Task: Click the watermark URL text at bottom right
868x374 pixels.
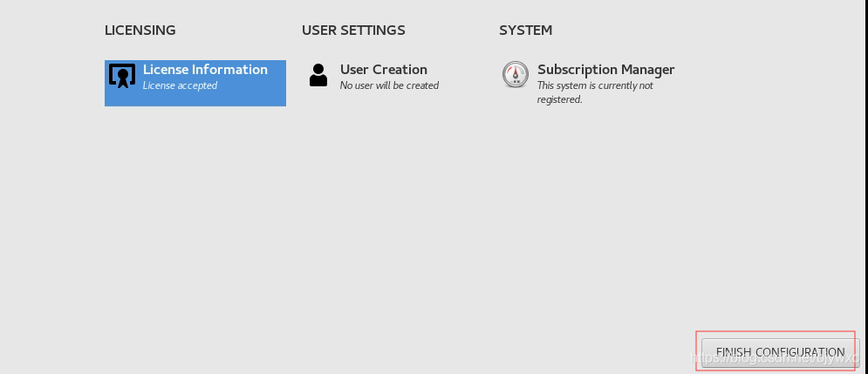Action: pyautogui.click(x=768, y=356)
